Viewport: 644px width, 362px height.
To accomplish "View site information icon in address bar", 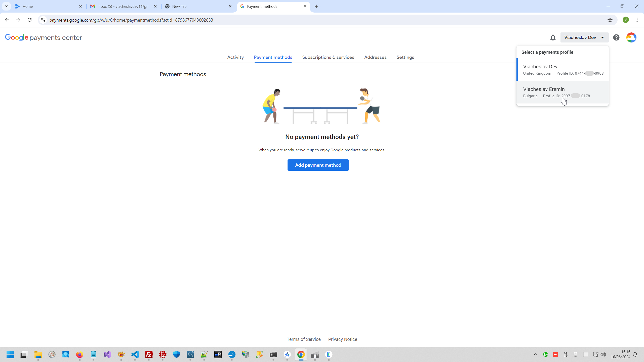I will coord(43,20).
